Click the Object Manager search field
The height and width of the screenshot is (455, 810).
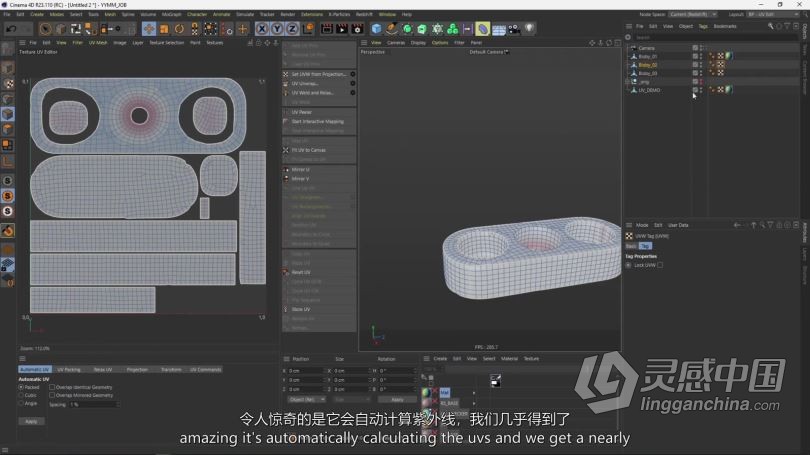[715, 37]
